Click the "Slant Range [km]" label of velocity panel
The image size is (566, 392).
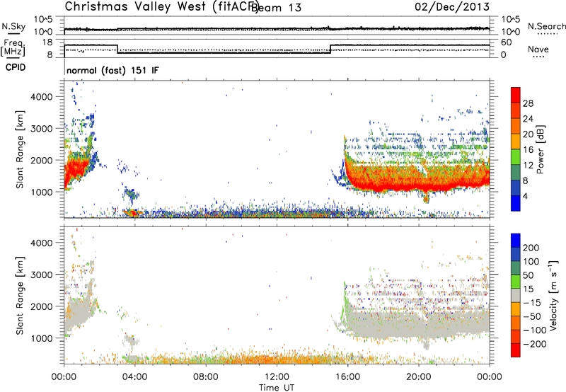click(20, 296)
